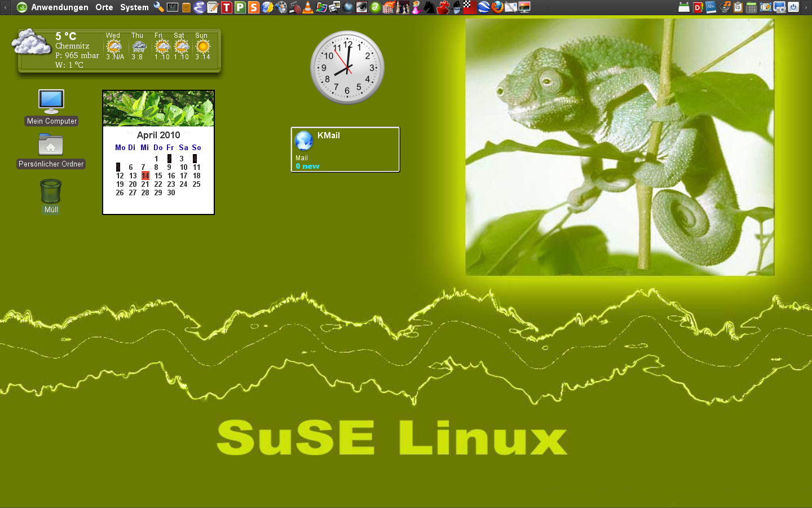This screenshot has width=812, height=508.
Task: Open the desktop picture monitor launcher
Action: click(x=524, y=7)
